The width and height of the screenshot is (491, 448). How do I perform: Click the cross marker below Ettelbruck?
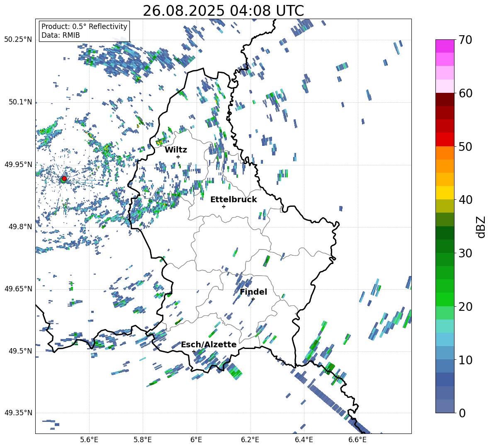click(224, 206)
